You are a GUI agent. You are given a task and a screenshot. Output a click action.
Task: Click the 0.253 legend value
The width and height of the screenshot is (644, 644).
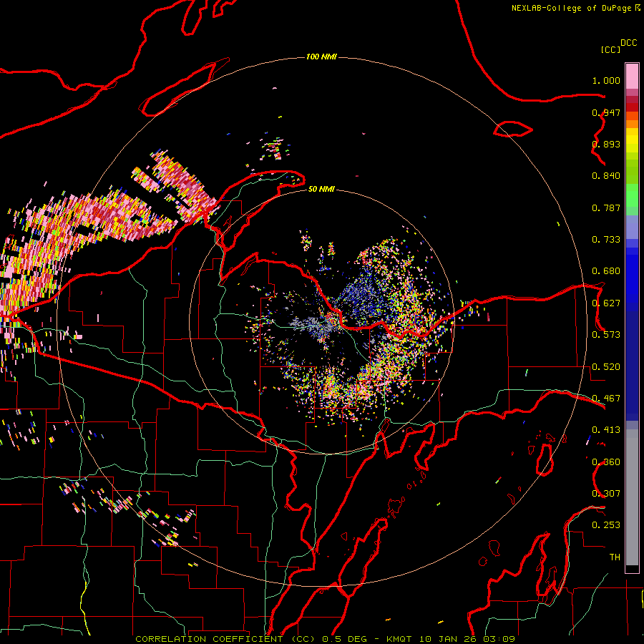(x=606, y=525)
